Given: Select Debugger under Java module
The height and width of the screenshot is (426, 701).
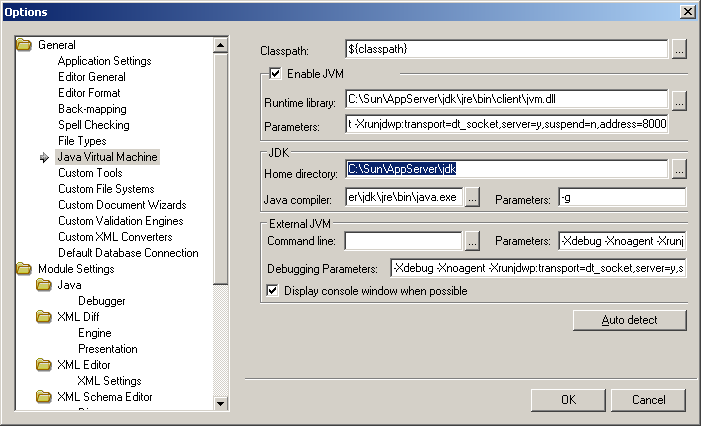Looking at the screenshot, I should coord(102,301).
